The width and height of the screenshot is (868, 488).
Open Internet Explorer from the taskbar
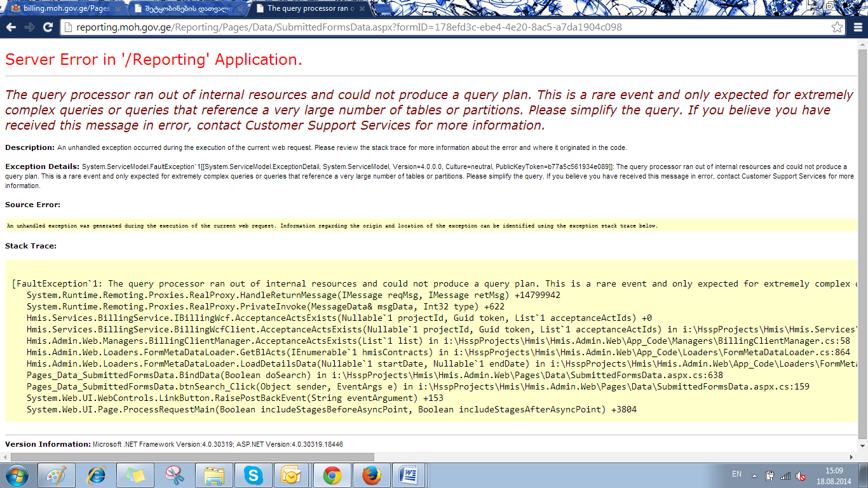pyautogui.click(x=97, y=475)
